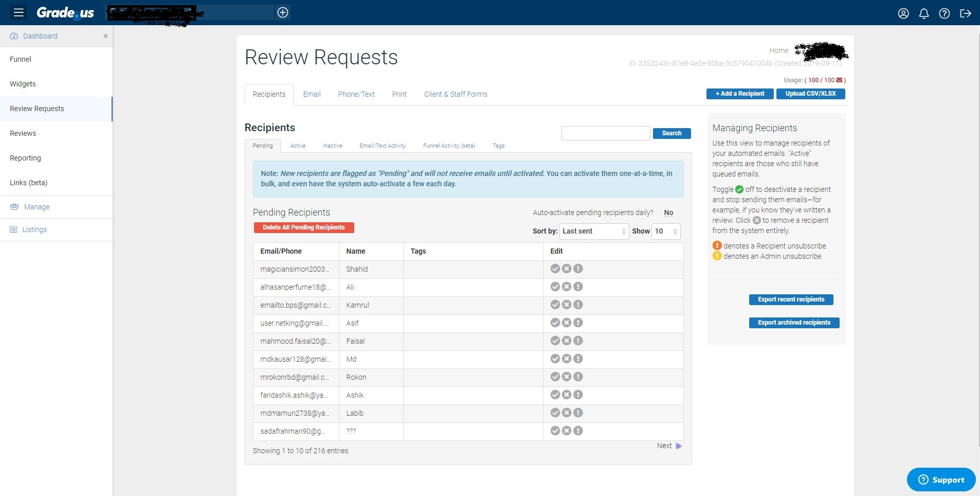The image size is (980, 496).
Task: Remove the Rokon recipient with X icon
Action: click(x=567, y=377)
